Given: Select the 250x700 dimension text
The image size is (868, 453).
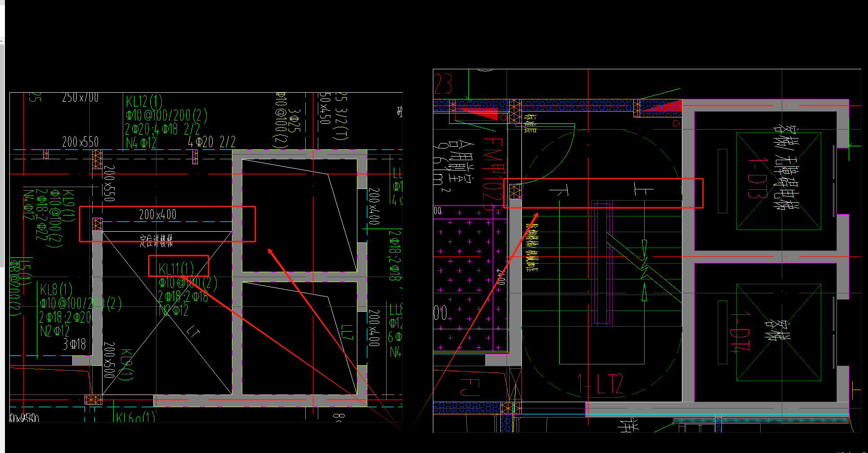Looking at the screenshot, I should pyautogui.click(x=80, y=97).
